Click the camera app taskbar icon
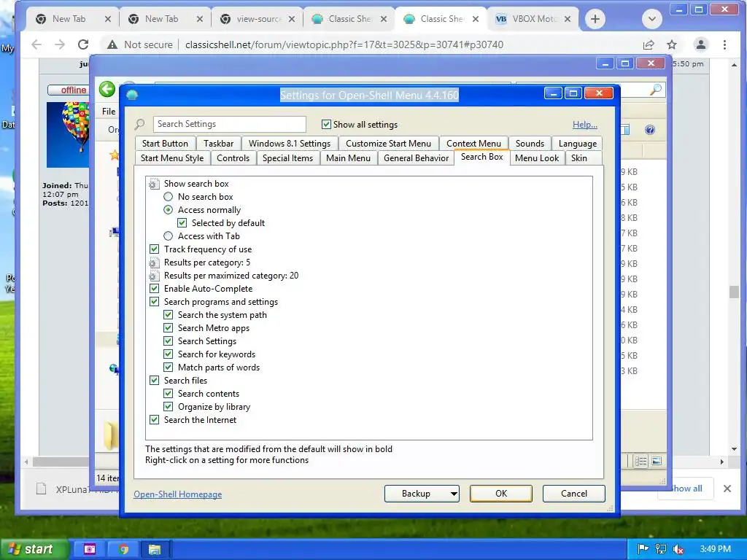Viewport: 747px width, 560px height. 90,549
